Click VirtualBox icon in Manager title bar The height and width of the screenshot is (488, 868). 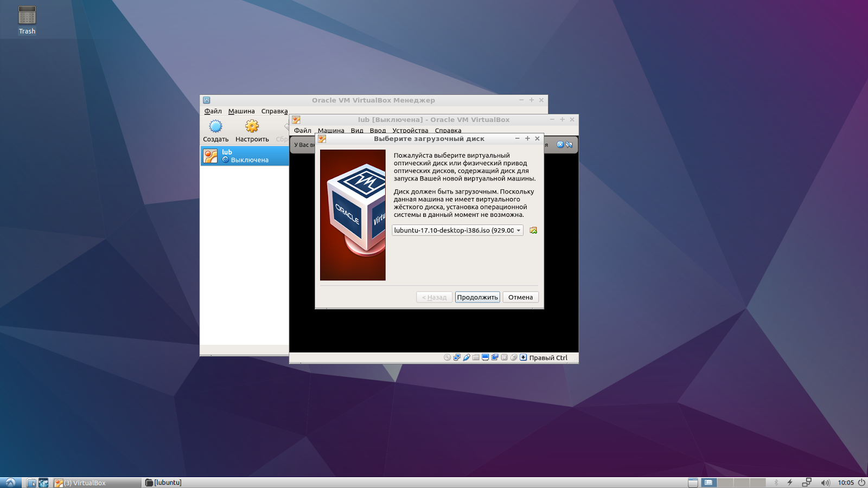(x=206, y=100)
